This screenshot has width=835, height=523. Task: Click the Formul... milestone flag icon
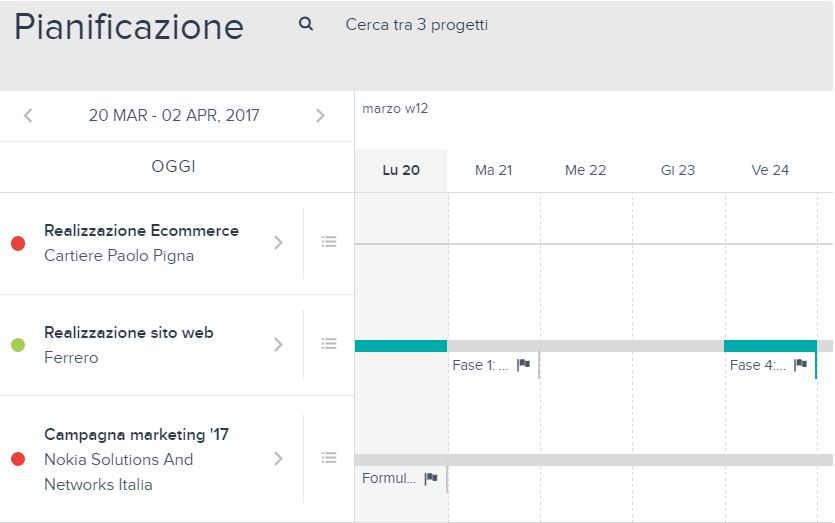[431, 478]
